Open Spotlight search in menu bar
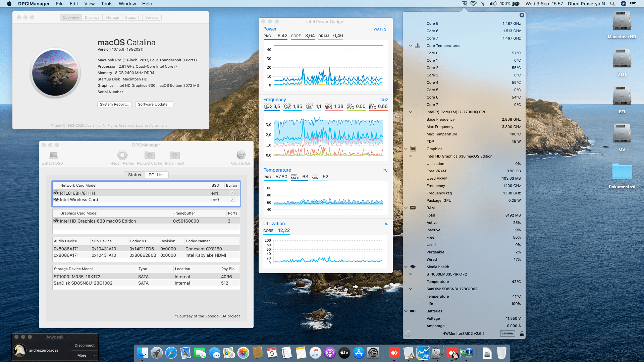This screenshot has width=644, height=362. [612, 4]
